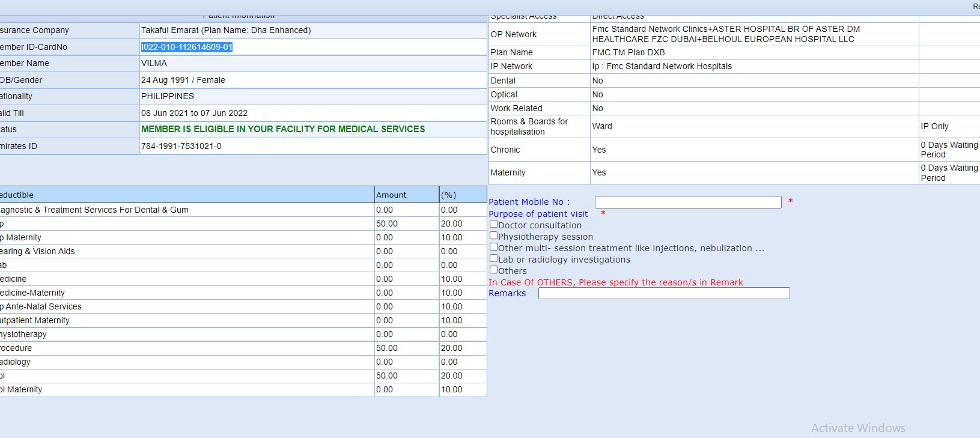This screenshot has width=980, height=438.
Task: Click the Hearing & Vision Aids row
Action: (x=38, y=251)
